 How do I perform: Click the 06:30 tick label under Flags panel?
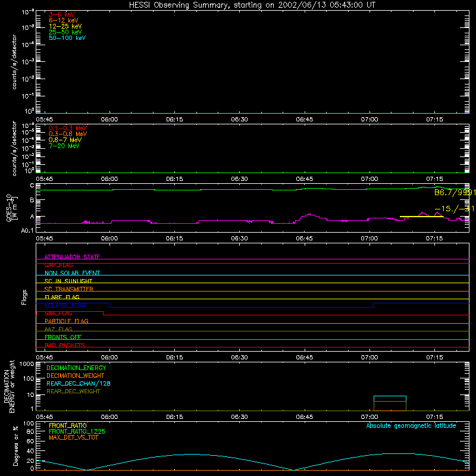coord(239,358)
